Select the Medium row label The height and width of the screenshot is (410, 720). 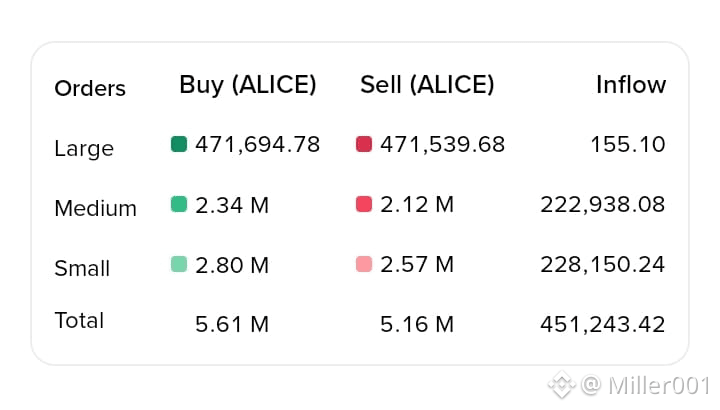[x=96, y=208]
